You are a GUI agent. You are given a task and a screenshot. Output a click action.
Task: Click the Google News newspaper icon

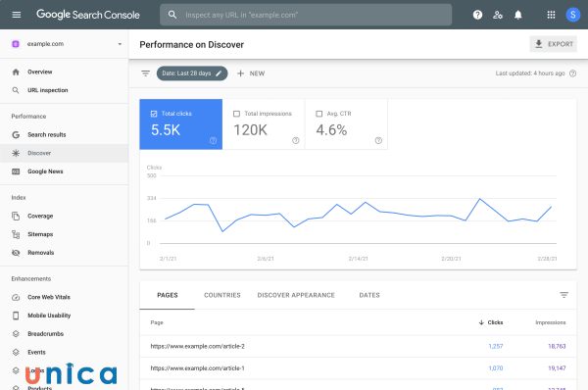16,171
